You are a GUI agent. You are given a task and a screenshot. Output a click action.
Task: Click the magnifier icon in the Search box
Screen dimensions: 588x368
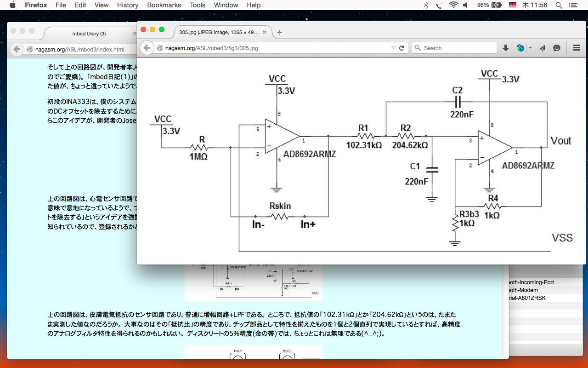[418, 48]
